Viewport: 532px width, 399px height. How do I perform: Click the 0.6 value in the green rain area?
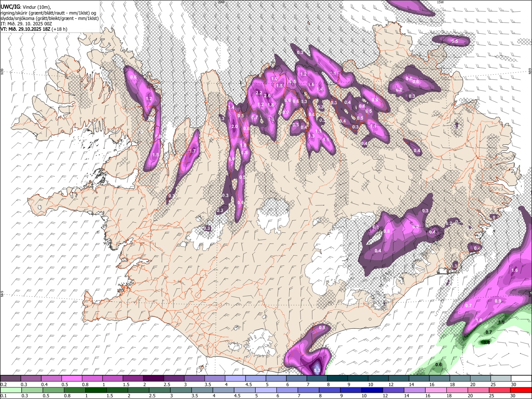coord(438,365)
